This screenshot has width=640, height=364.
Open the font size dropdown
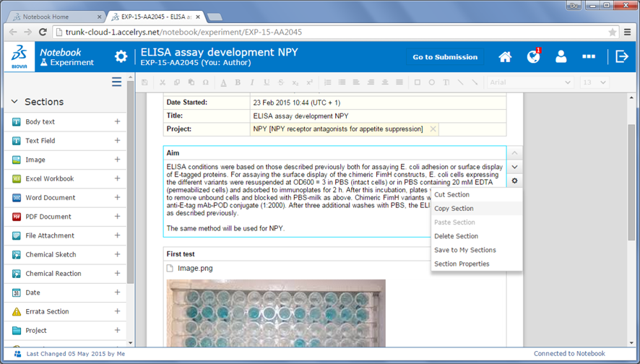tap(594, 82)
